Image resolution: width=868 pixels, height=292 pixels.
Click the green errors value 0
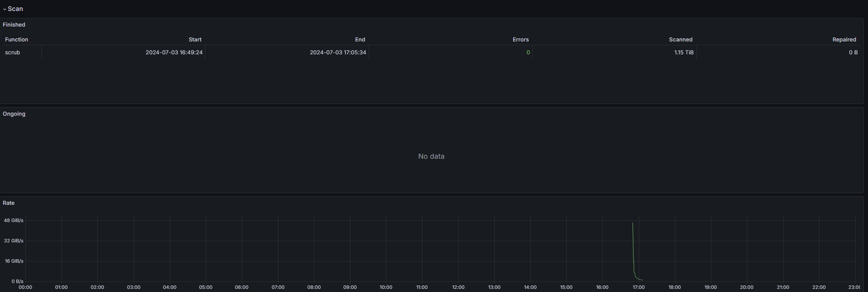528,52
